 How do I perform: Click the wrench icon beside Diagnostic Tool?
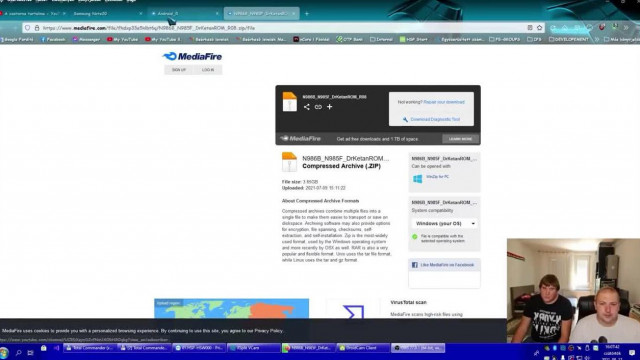(405, 119)
